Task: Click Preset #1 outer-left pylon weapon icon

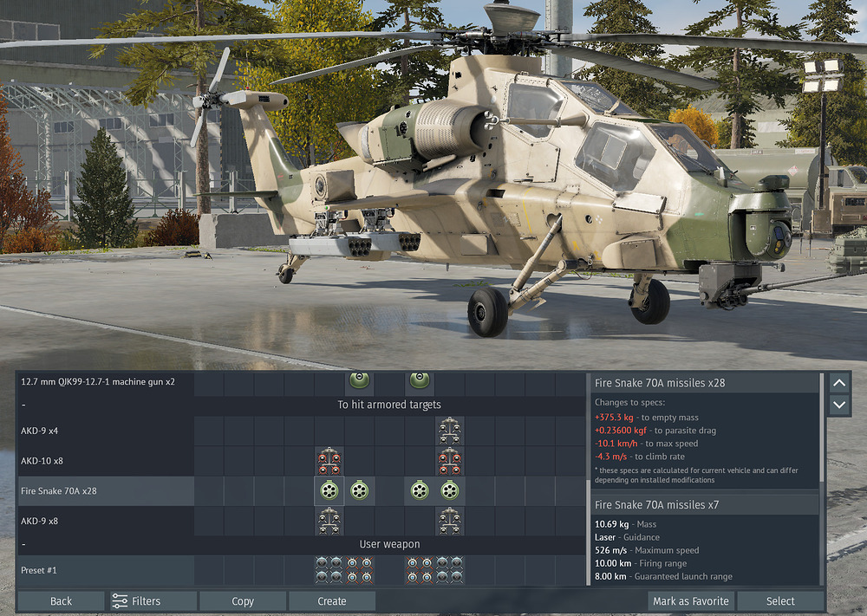Action: 329,570
